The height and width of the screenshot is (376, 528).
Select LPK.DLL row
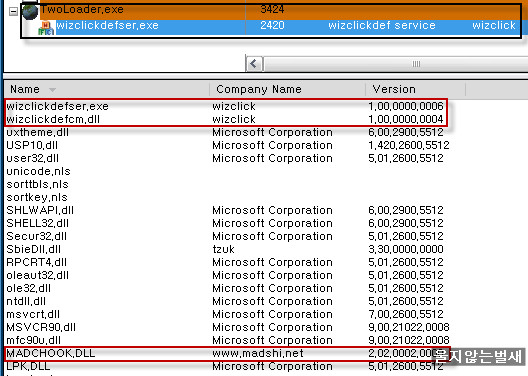click(226, 366)
